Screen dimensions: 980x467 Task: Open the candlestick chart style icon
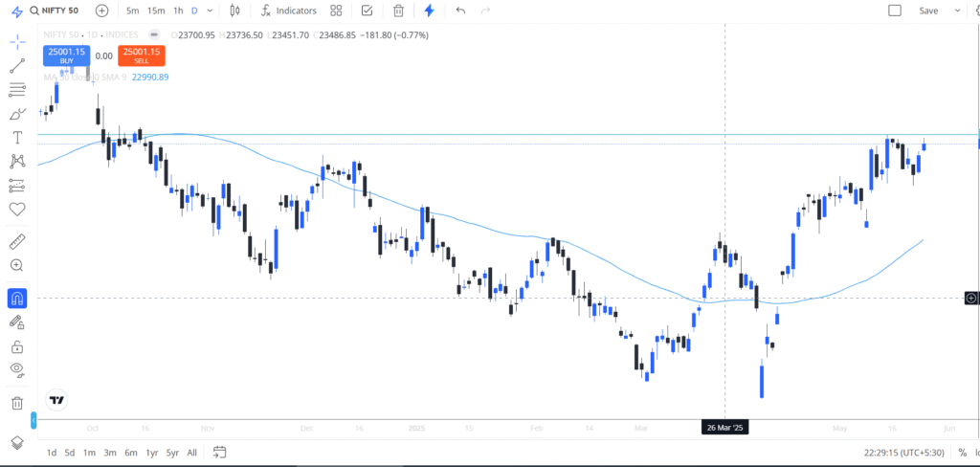click(235, 11)
